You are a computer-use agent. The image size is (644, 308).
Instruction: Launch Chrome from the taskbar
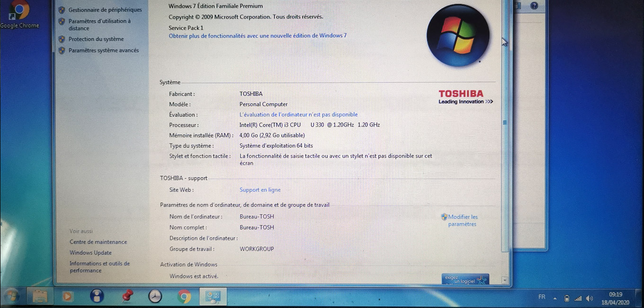coord(184,296)
